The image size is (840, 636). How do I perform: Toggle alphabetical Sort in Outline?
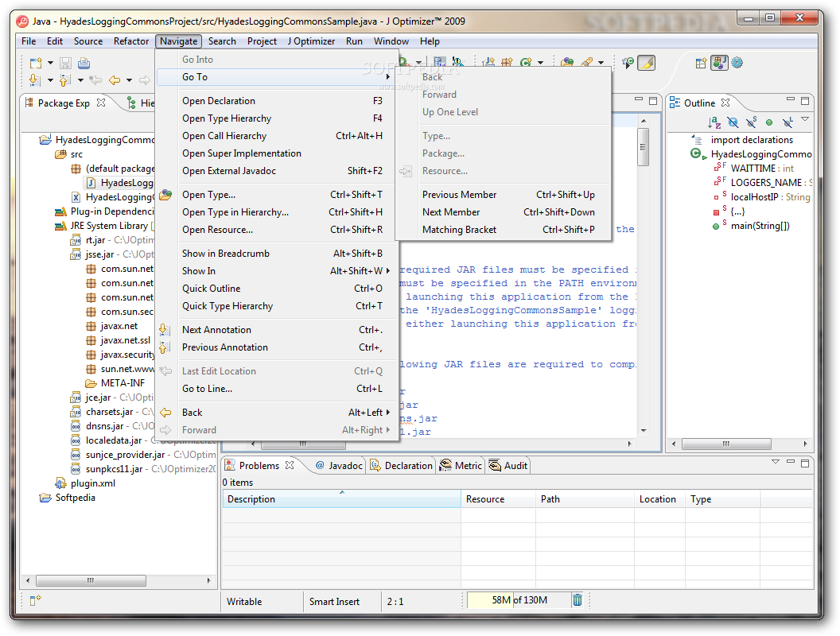click(714, 122)
